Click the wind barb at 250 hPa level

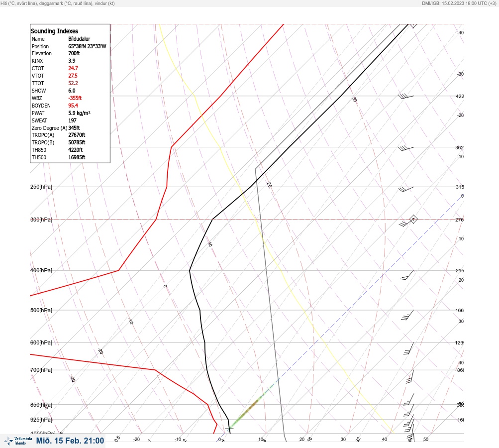(406, 189)
